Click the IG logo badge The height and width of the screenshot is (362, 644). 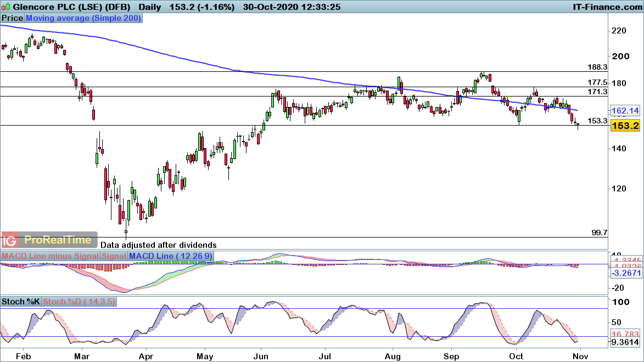coord(10,240)
